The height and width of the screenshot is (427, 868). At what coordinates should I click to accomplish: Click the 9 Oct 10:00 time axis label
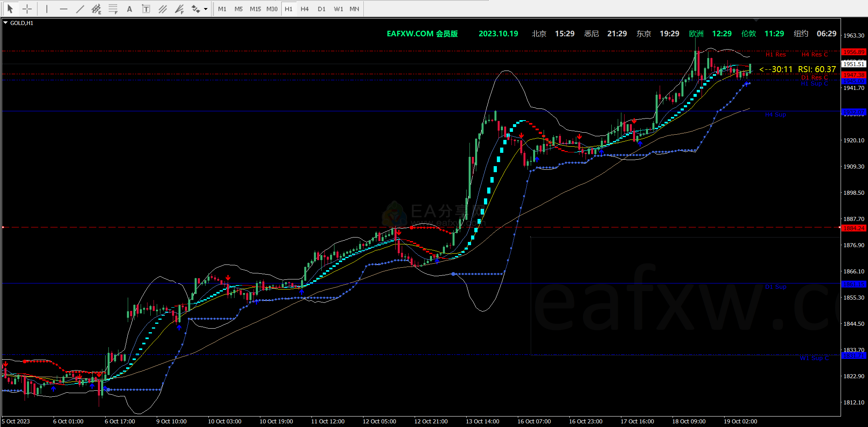tap(172, 421)
